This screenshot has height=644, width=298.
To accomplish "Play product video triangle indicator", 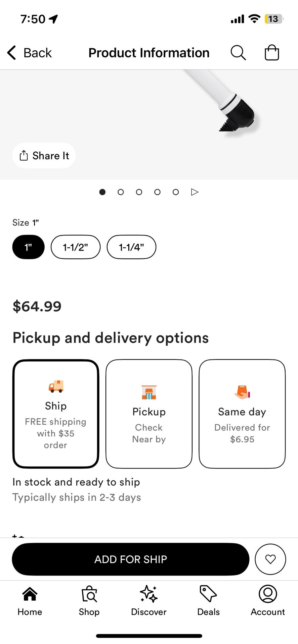I will 195,192.
